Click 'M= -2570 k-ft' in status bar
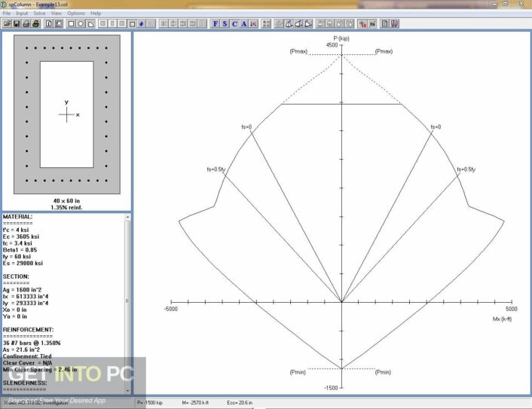Screen dimensions: 532x409 [x=195, y=402]
